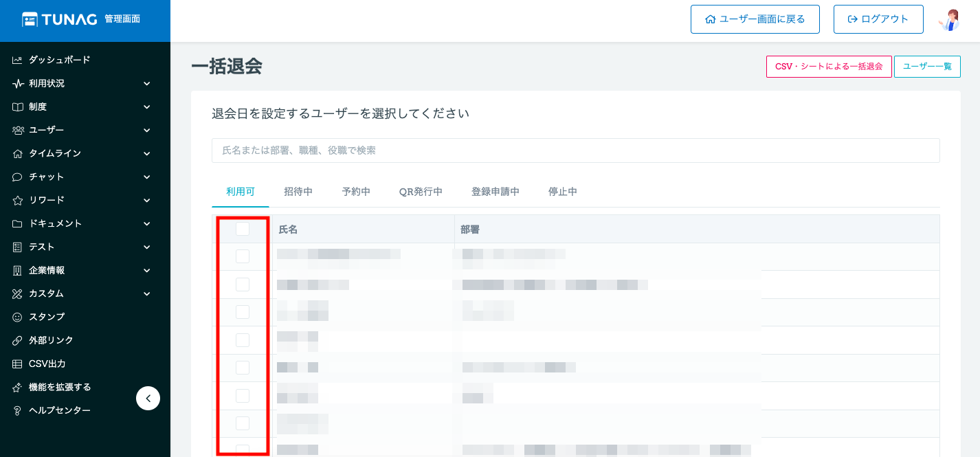Screen dimensions: 980x457
Task: Click the ドキュメント folder icon
Action: pyautogui.click(x=18, y=223)
